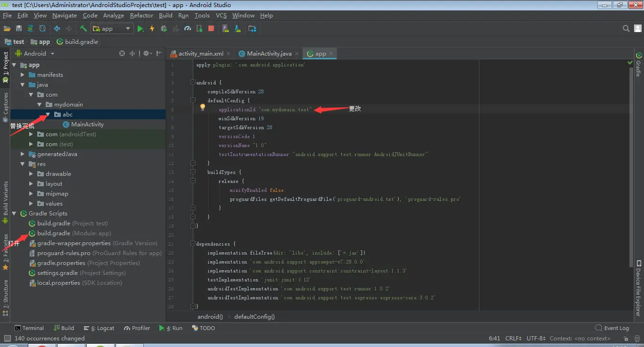The image size is (644, 347).
Task: Click the red Stop icon
Action: [211, 29]
